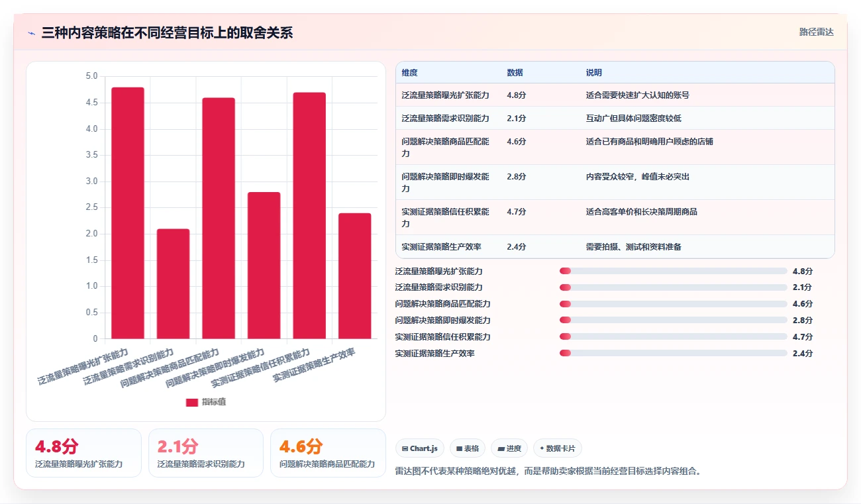The image size is (861, 504).
Task: Select the Chart.js tag
Action: pos(420,448)
